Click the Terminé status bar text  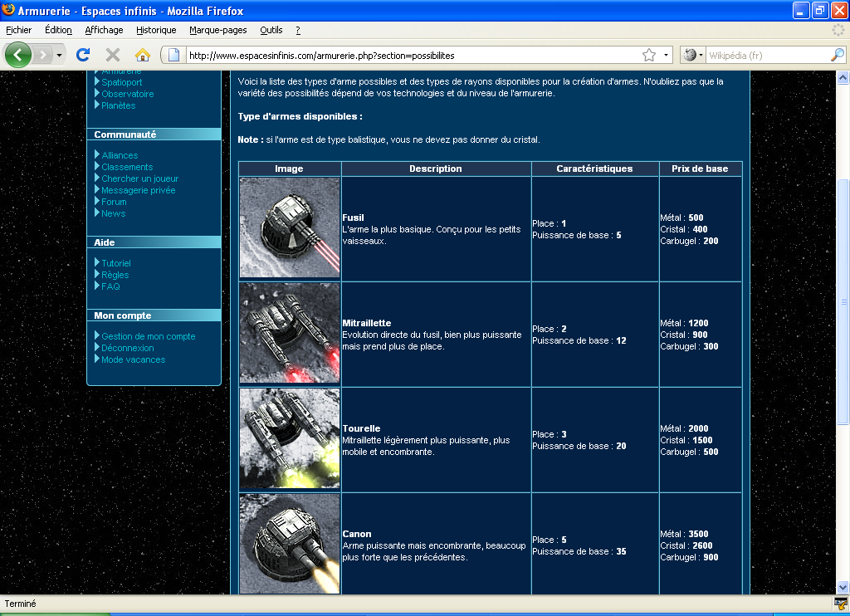pyautogui.click(x=20, y=604)
